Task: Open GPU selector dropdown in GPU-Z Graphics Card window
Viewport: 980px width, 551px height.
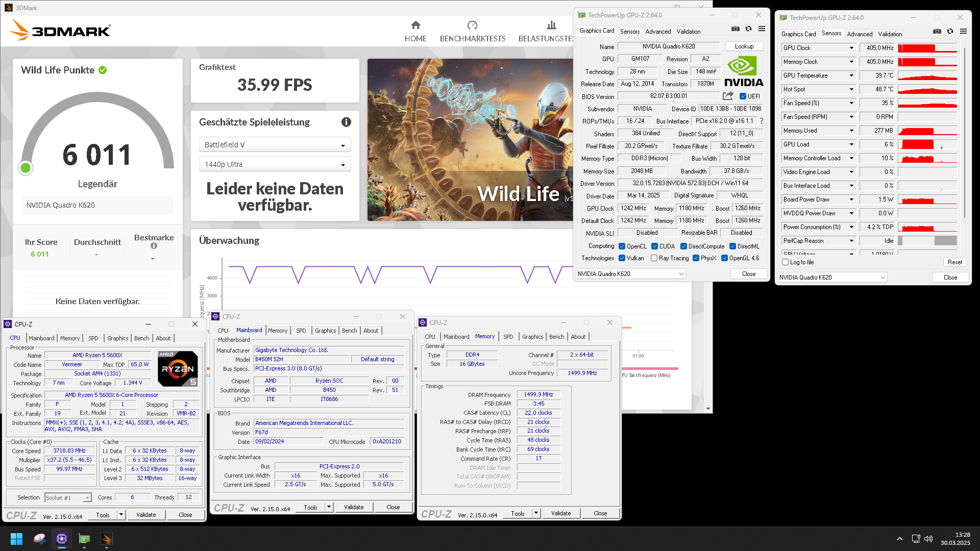Action: click(630, 274)
